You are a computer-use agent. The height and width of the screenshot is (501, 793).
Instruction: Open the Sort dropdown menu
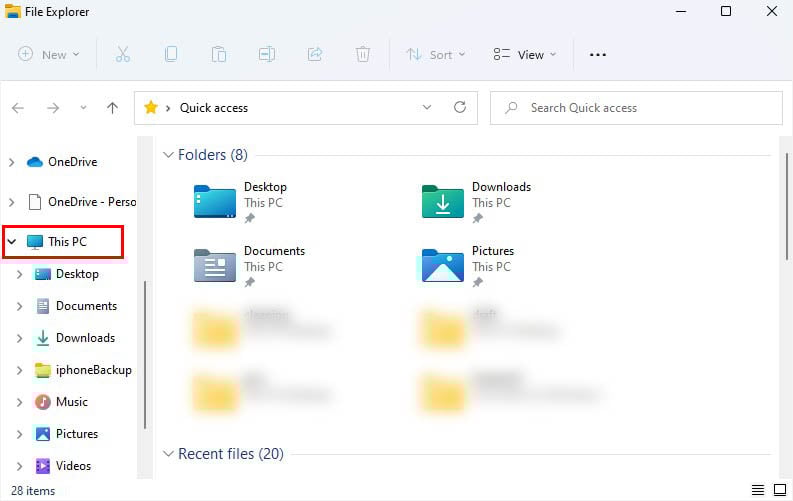pyautogui.click(x=435, y=54)
